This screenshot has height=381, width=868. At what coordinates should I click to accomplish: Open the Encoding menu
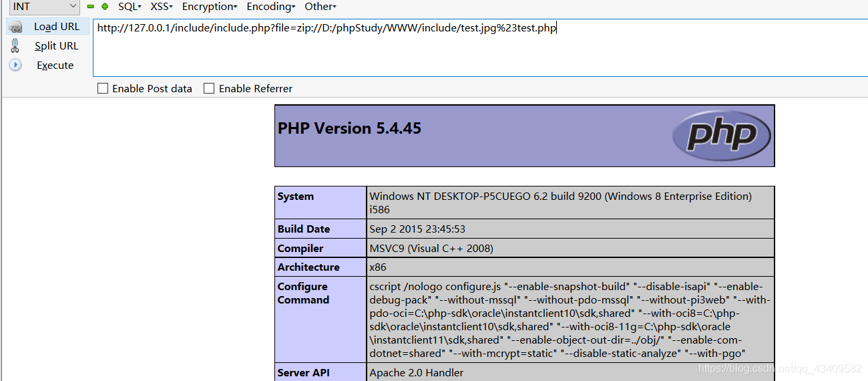click(x=271, y=7)
